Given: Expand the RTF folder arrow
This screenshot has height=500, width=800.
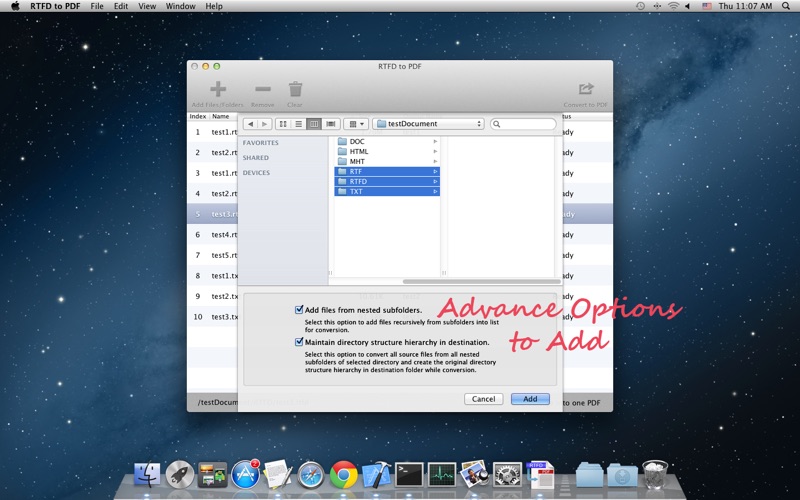Looking at the screenshot, I should point(435,171).
